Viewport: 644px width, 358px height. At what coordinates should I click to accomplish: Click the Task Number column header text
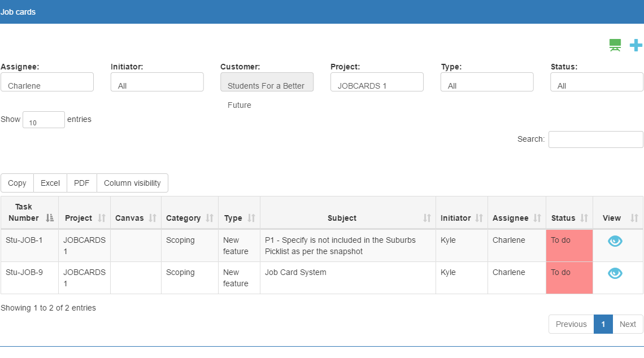pyautogui.click(x=23, y=212)
